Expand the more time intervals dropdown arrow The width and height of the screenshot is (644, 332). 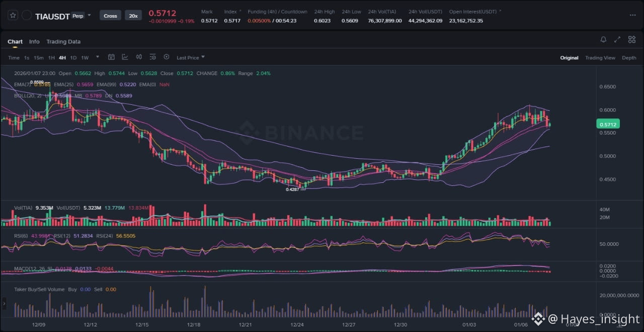(98, 57)
